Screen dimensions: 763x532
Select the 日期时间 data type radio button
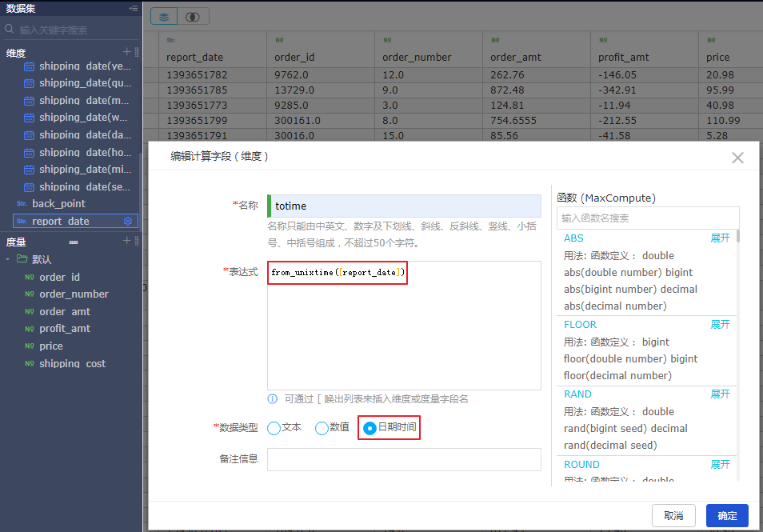point(370,428)
